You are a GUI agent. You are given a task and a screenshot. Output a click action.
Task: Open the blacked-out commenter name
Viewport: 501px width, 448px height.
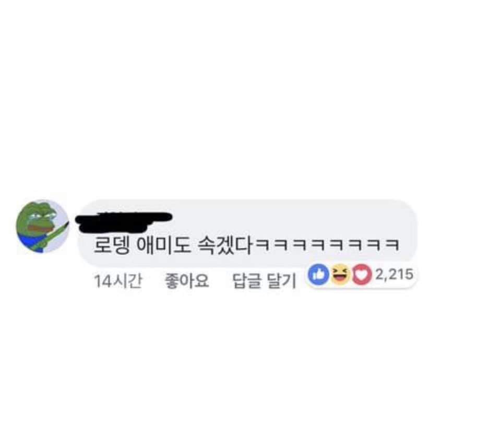(x=124, y=221)
